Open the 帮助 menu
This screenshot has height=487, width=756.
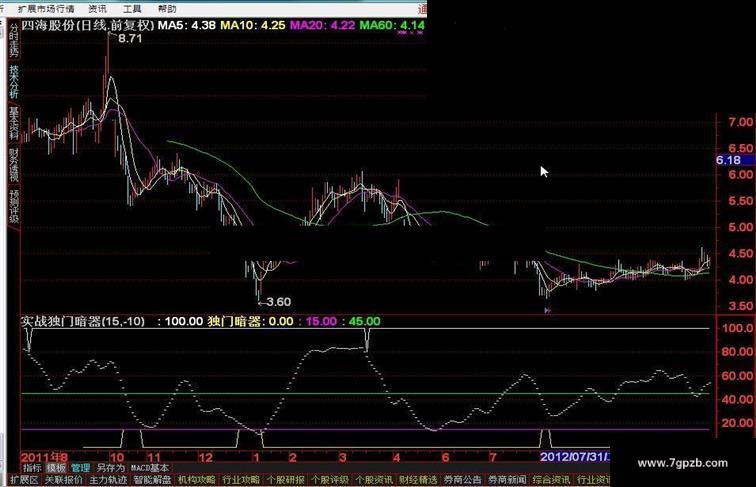tap(167, 9)
